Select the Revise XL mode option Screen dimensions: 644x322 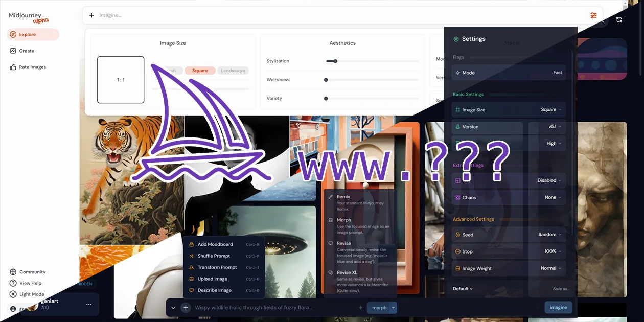tap(360, 281)
